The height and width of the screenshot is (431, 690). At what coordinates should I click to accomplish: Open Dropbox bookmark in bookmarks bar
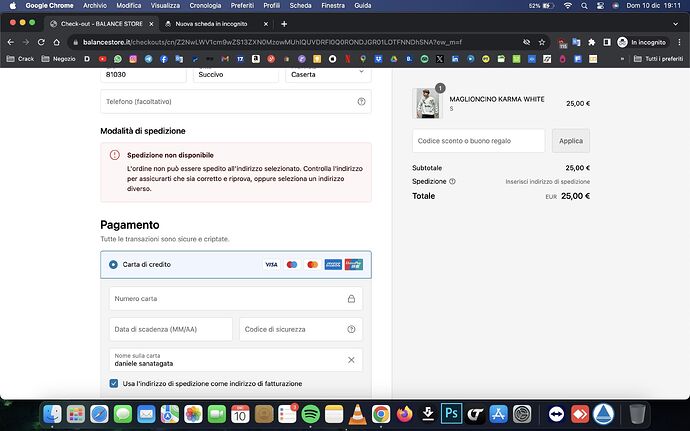(x=378, y=59)
